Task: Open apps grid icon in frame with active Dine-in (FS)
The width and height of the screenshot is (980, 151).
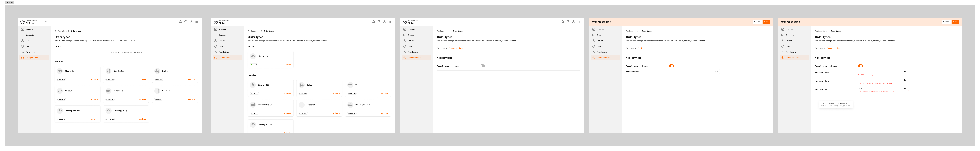Action: coord(390,22)
